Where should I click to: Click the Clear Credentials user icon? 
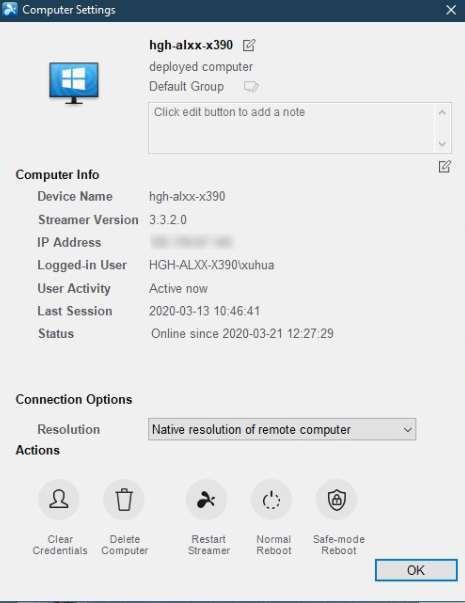(x=59, y=500)
